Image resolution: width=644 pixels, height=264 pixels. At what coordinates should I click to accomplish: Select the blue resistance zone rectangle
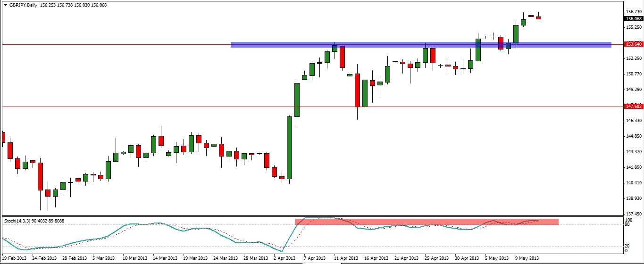point(421,45)
